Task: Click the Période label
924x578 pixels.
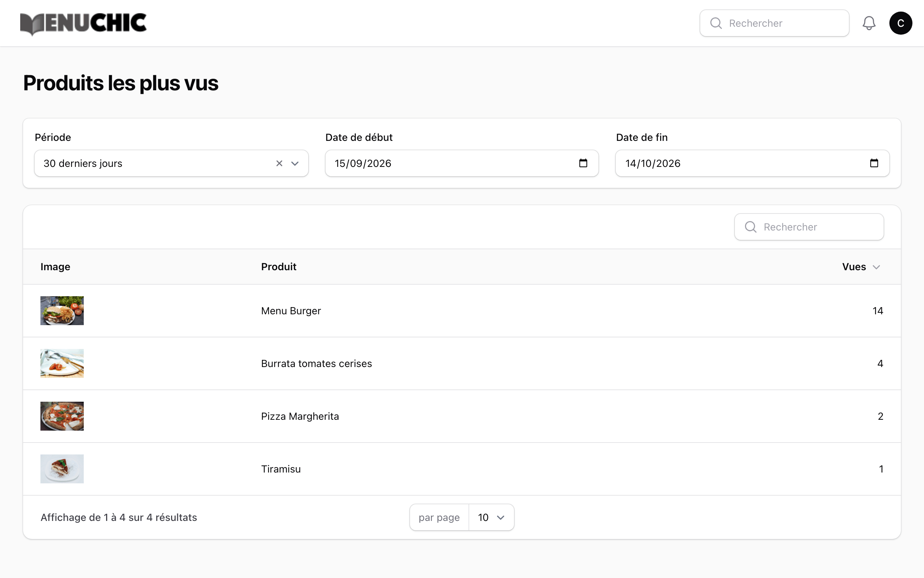Action: [x=53, y=137]
